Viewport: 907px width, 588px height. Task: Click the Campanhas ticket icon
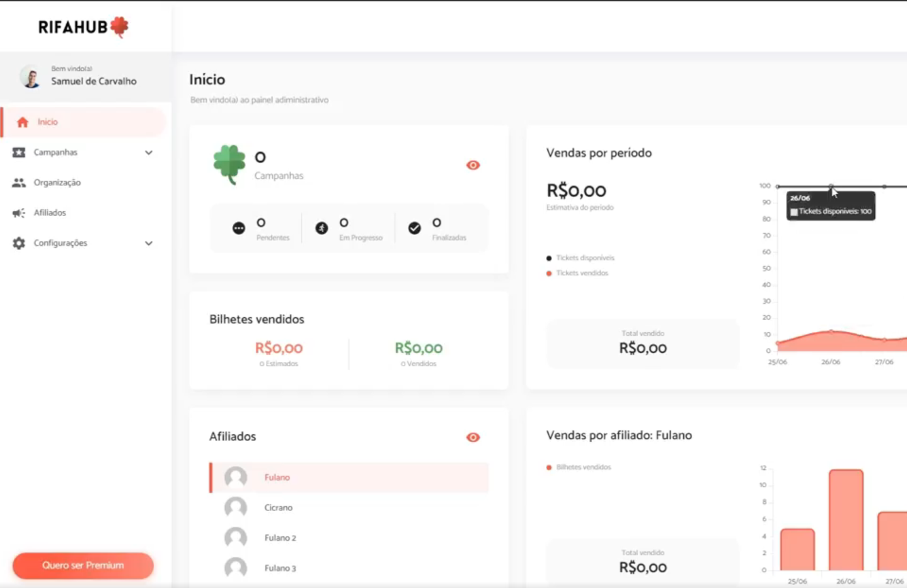19,153
